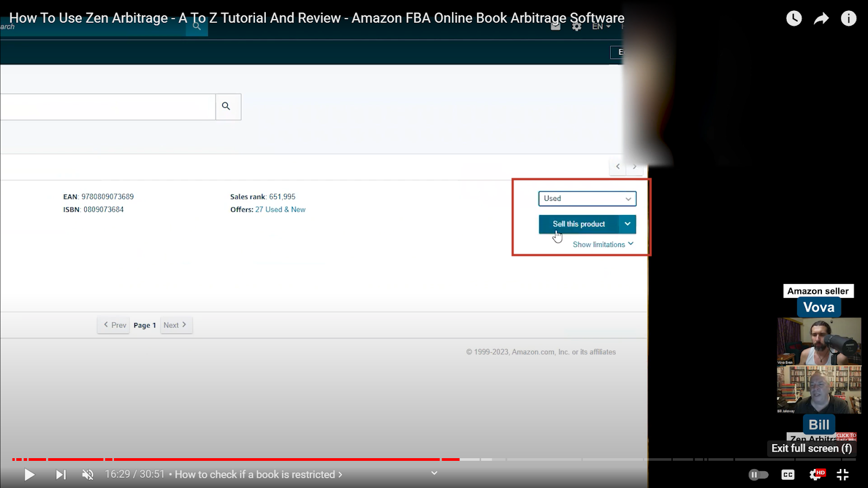The height and width of the screenshot is (488, 868).
Task: Expand the chevron below the progress bar
Action: tap(434, 473)
